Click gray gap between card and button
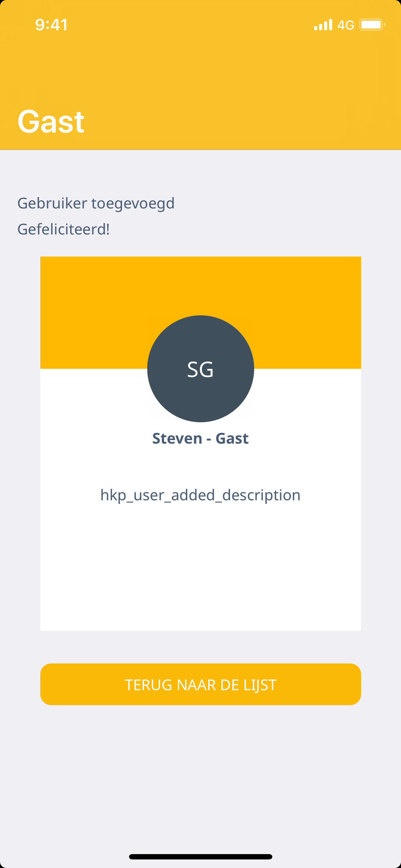Image resolution: width=401 pixels, height=868 pixels. tap(200, 647)
